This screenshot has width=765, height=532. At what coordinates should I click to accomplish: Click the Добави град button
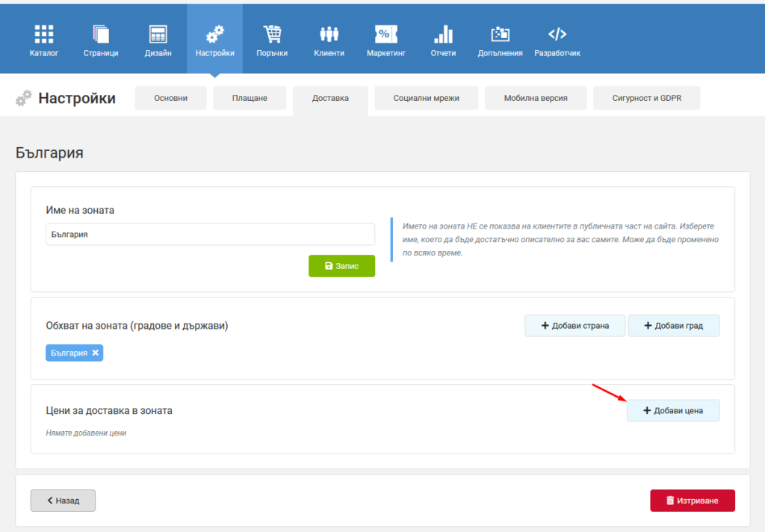tap(674, 326)
